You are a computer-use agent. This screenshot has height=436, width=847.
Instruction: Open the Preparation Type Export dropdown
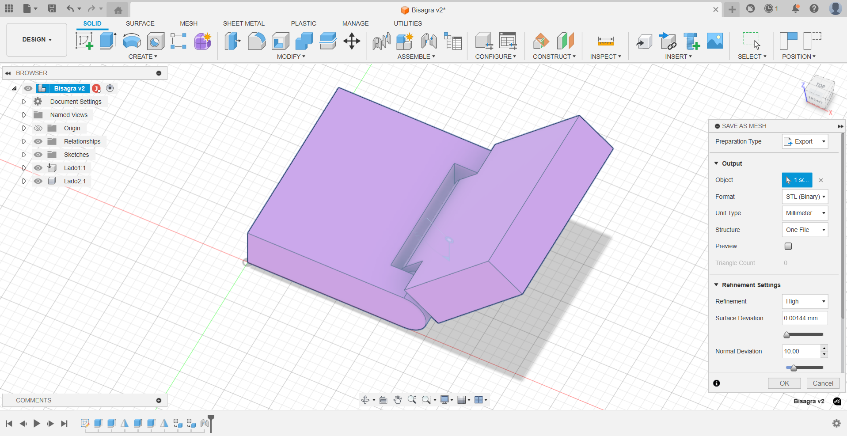pyautogui.click(x=805, y=142)
